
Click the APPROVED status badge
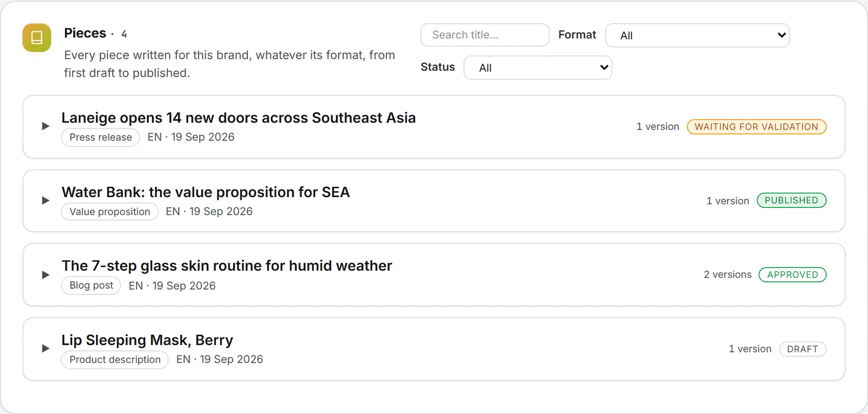click(x=793, y=275)
